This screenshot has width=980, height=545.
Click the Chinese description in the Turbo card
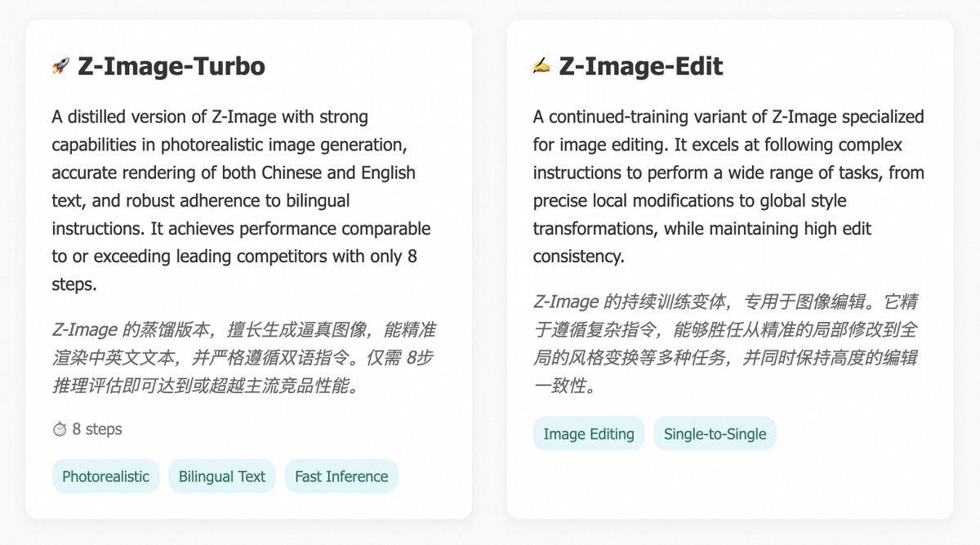click(x=243, y=358)
